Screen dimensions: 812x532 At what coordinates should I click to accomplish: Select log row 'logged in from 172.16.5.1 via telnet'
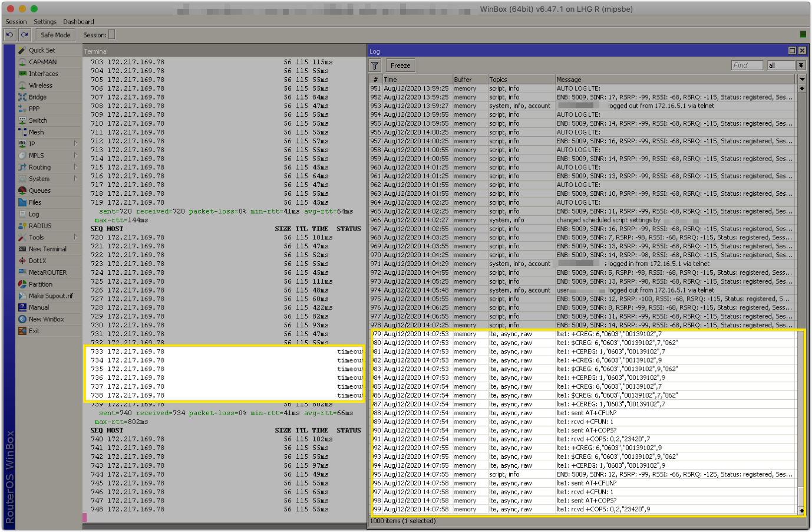[583, 264]
